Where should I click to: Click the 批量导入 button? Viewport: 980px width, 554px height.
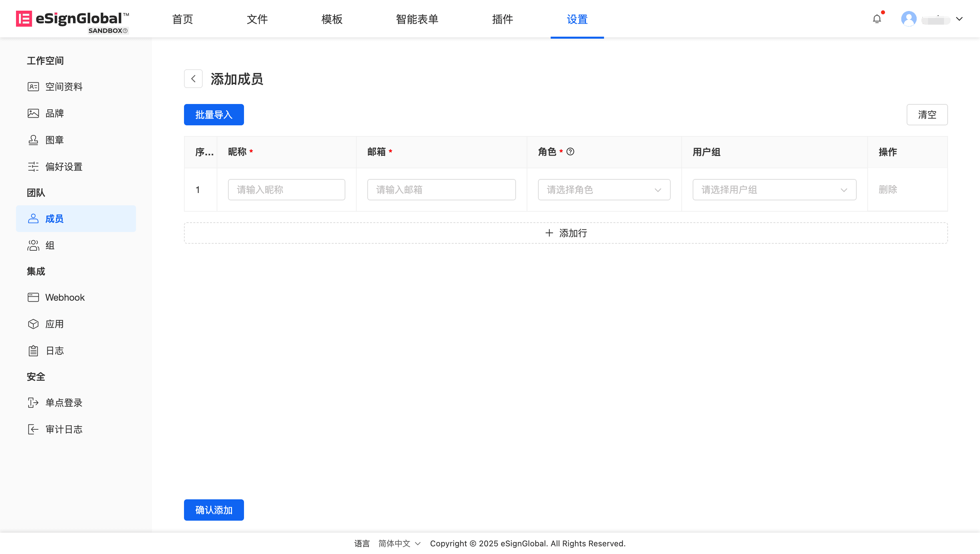point(214,115)
